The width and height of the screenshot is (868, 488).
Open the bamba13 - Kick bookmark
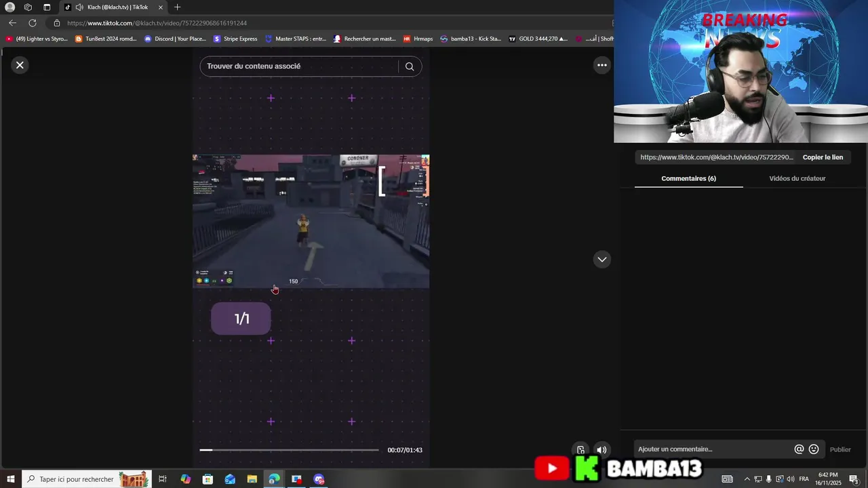pyautogui.click(x=471, y=39)
